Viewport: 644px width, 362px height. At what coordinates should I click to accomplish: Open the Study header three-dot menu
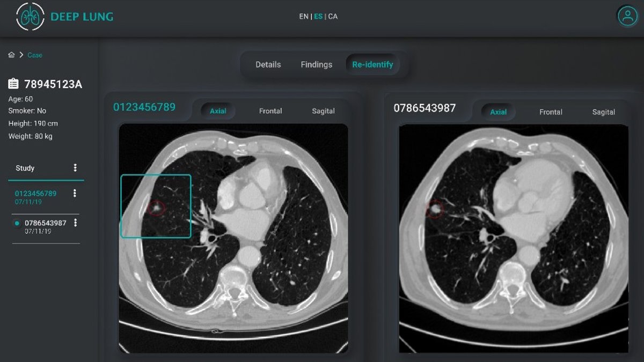(75, 168)
